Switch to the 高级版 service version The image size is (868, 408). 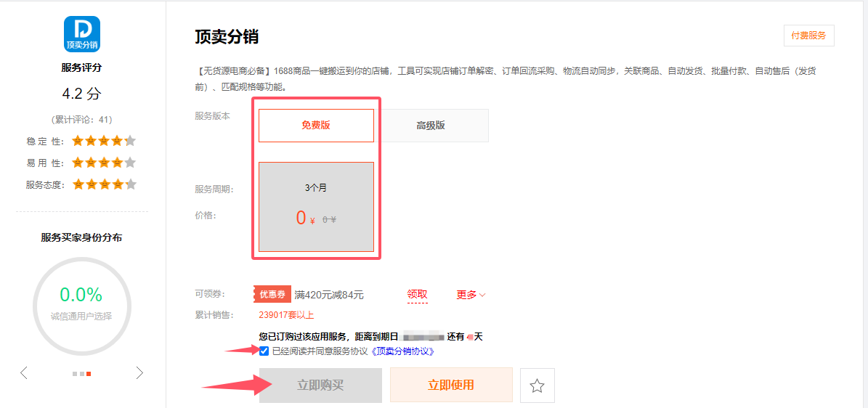(431, 126)
